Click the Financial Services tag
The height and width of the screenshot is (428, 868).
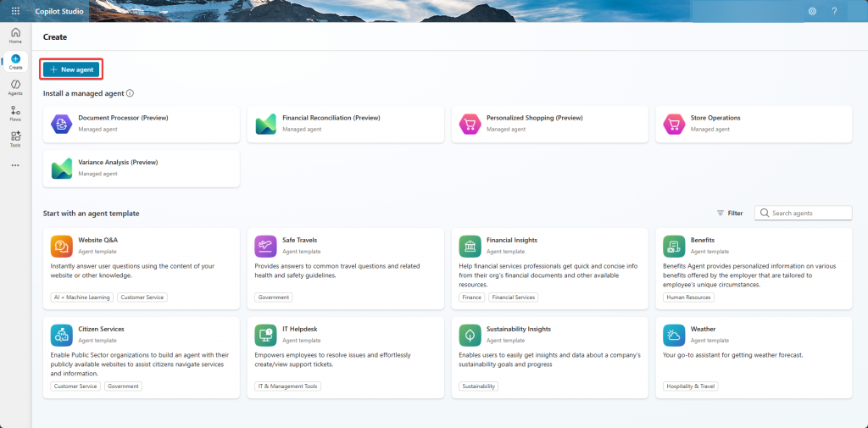514,297
